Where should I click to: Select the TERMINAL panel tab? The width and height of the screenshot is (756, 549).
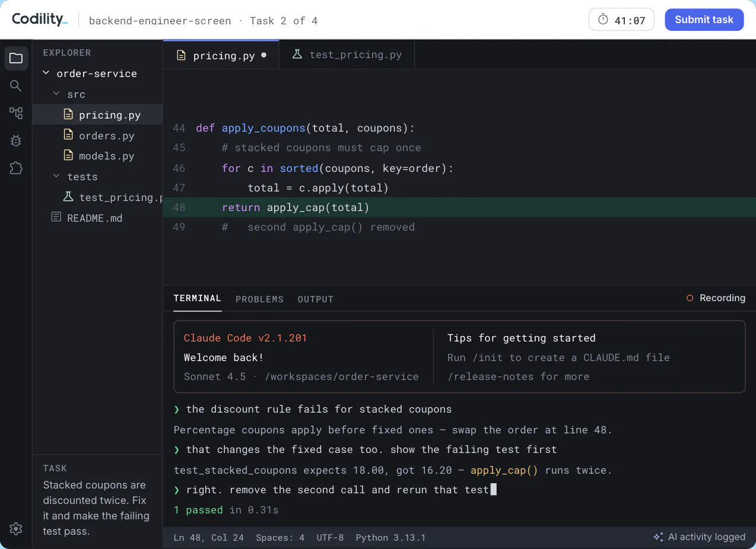(x=197, y=298)
